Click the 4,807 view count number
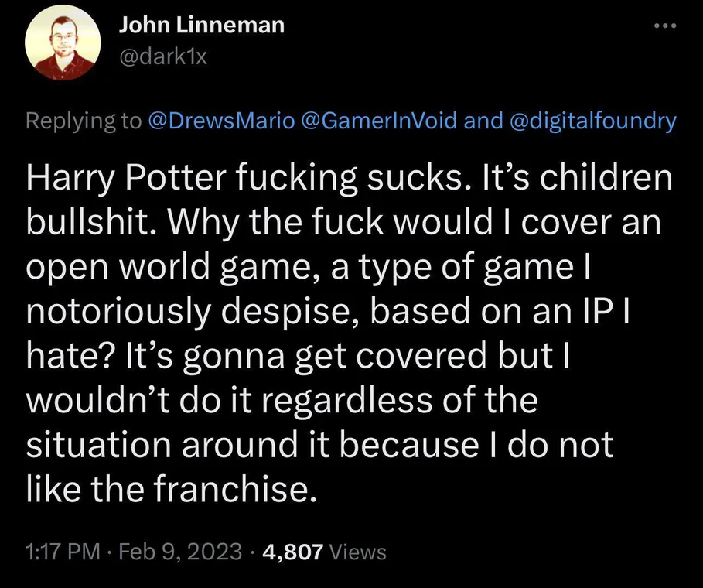 [x=292, y=552]
